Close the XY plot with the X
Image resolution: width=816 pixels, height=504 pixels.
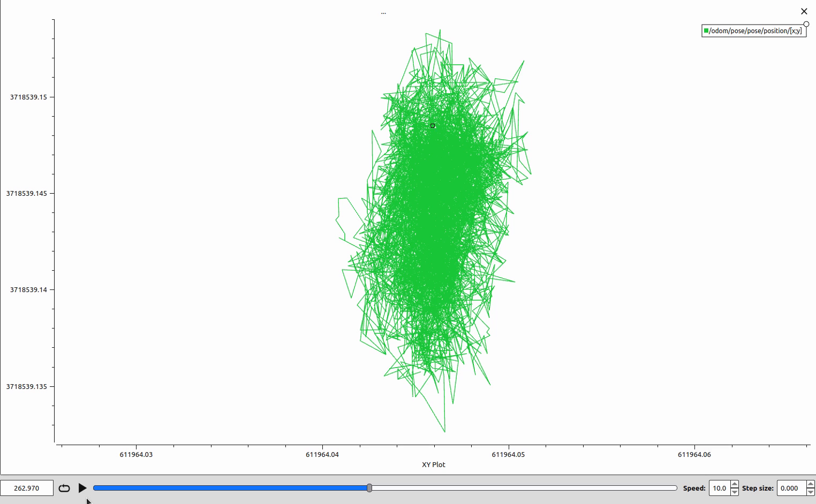click(x=804, y=11)
